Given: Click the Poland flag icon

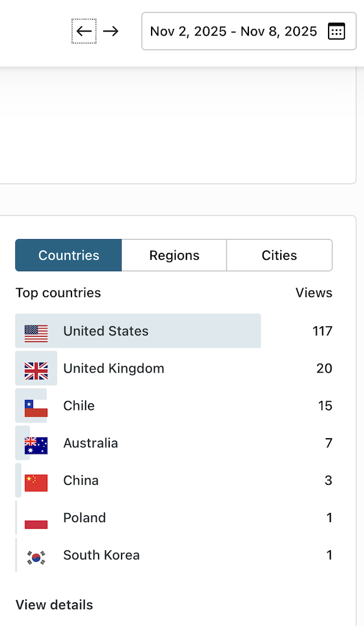Looking at the screenshot, I should (36, 520).
